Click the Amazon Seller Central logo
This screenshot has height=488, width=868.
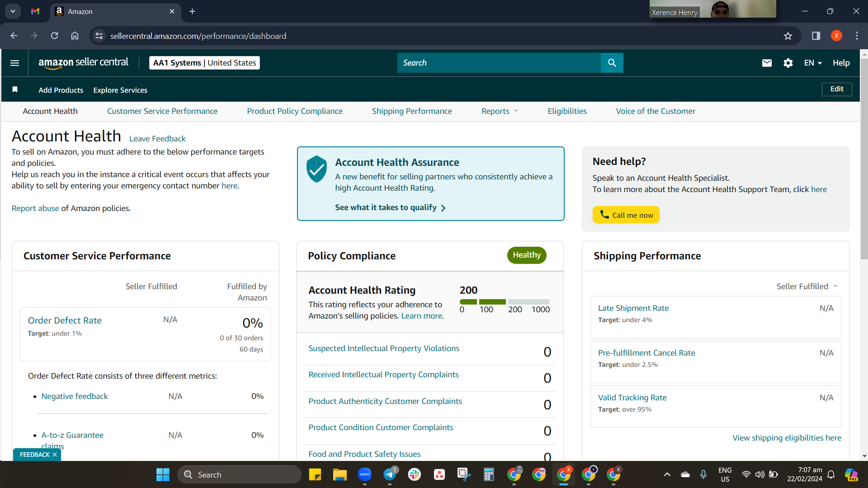pyautogui.click(x=83, y=63)
